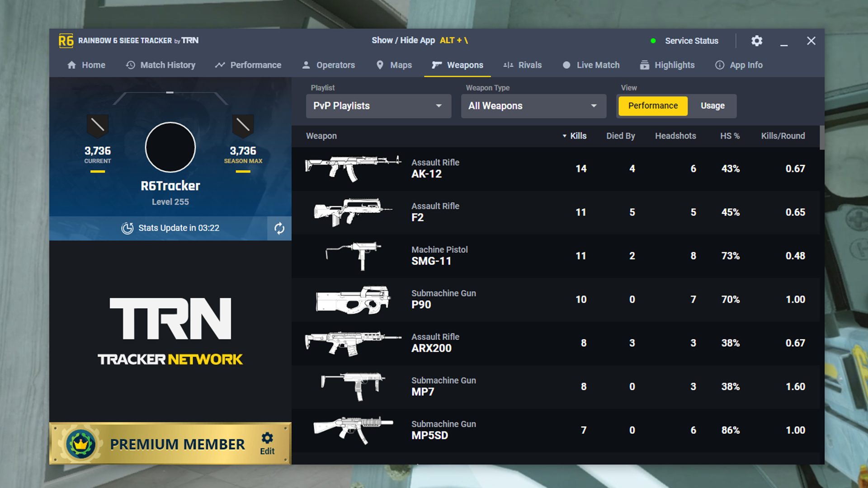This screenshot has height=488, width=868.
Task: Click the Home house icon
Action: click(71, 65)
